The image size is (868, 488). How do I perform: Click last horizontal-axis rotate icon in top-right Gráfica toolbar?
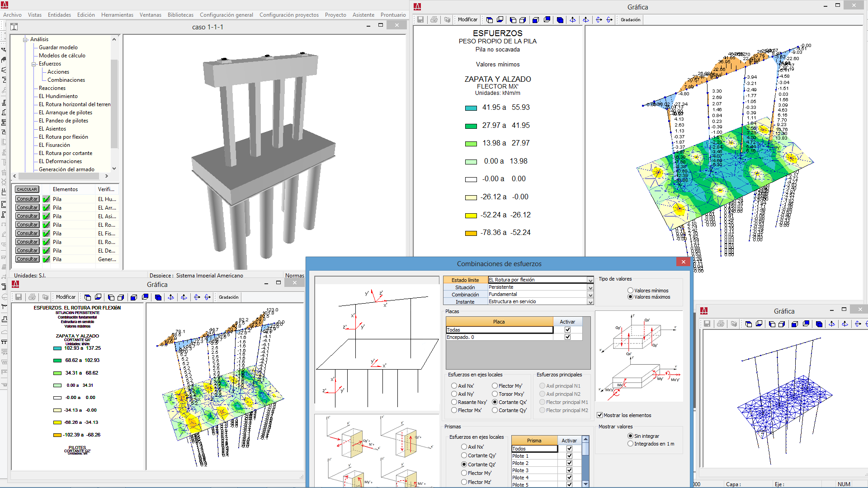click(x=609, y=20)
